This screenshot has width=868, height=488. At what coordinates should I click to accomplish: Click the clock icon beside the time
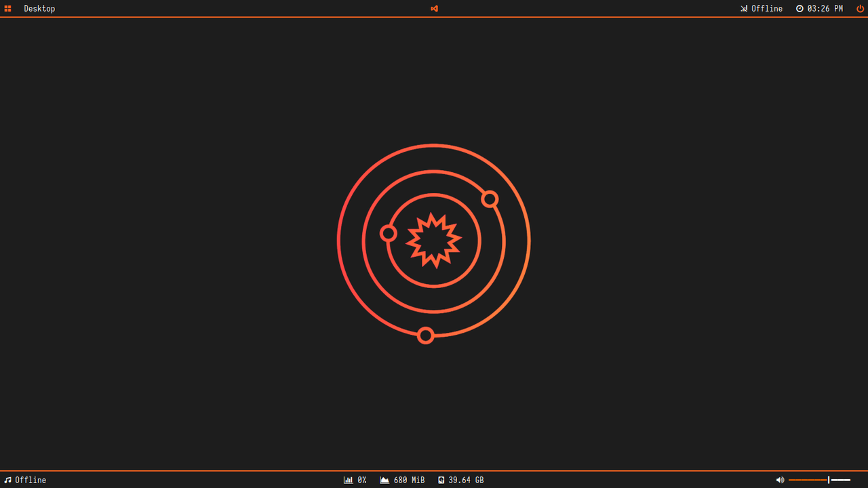pos(800,9)
